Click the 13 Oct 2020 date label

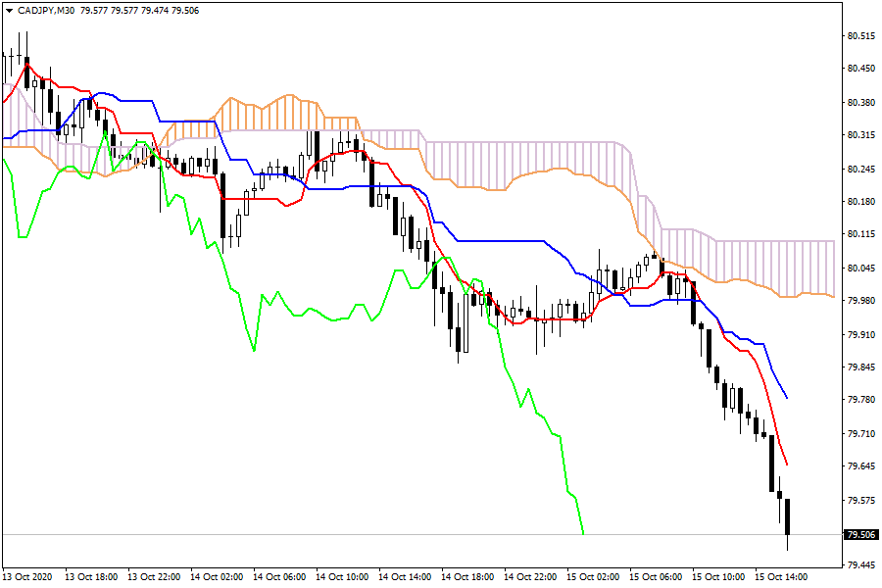click(x=26, y=576)
